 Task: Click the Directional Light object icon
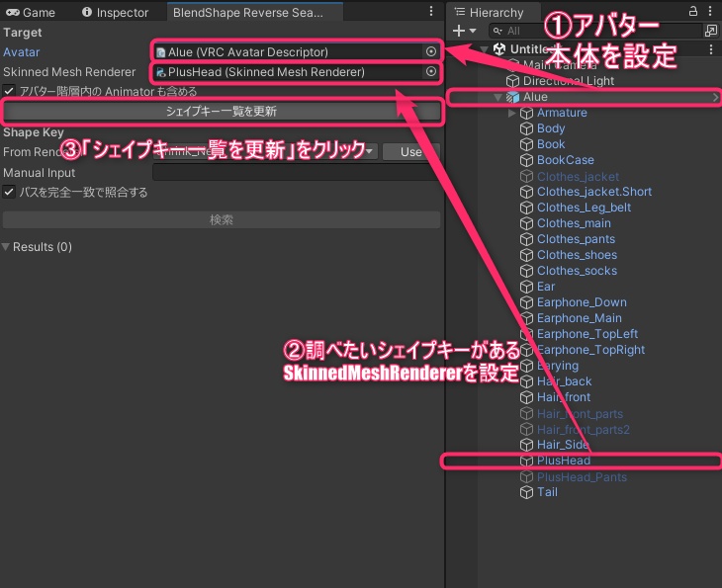click(x=512, y=81)
